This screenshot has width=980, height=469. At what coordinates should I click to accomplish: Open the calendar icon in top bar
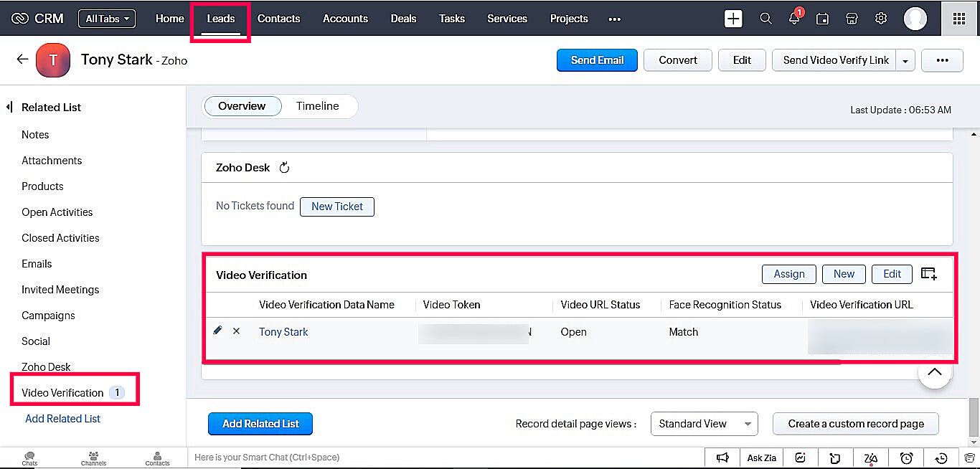(x=823, y=19)
